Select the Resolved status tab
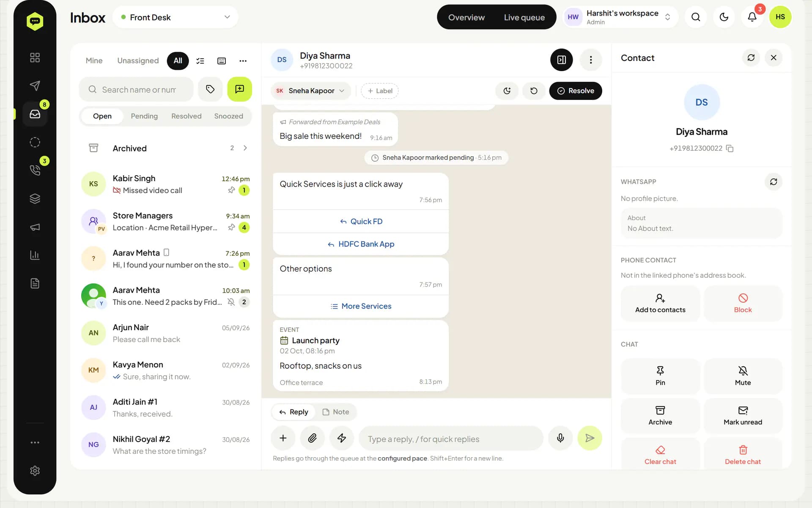The height and width of the screenshot is (508, 812). (186, 116)
